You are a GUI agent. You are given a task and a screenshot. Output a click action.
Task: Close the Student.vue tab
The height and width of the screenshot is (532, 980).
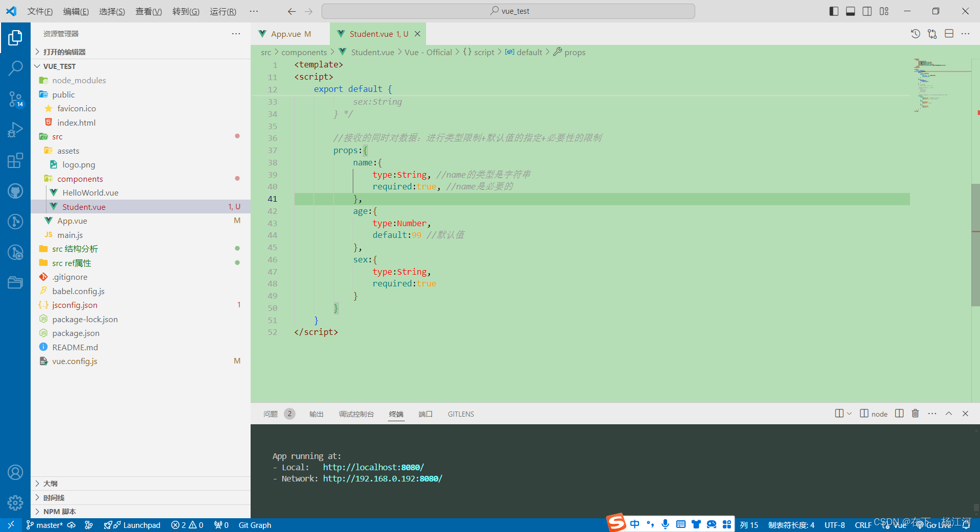click(417, 34)
